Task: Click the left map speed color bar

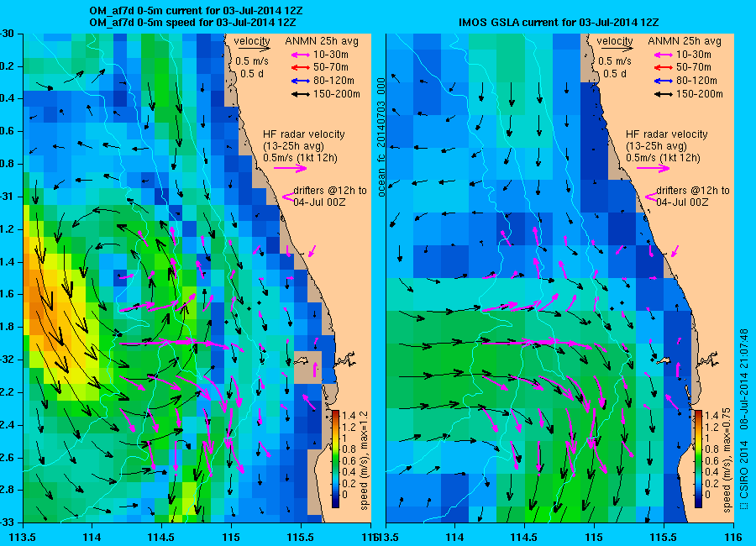Action: (x=335, y=459)
